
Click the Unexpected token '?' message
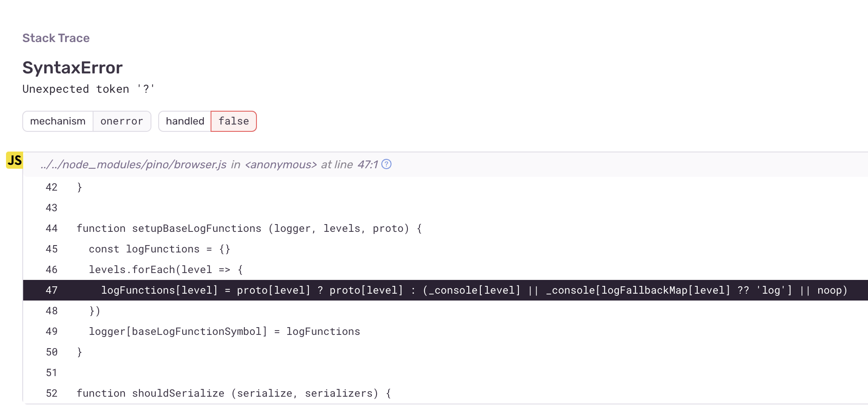click(88, 89)
